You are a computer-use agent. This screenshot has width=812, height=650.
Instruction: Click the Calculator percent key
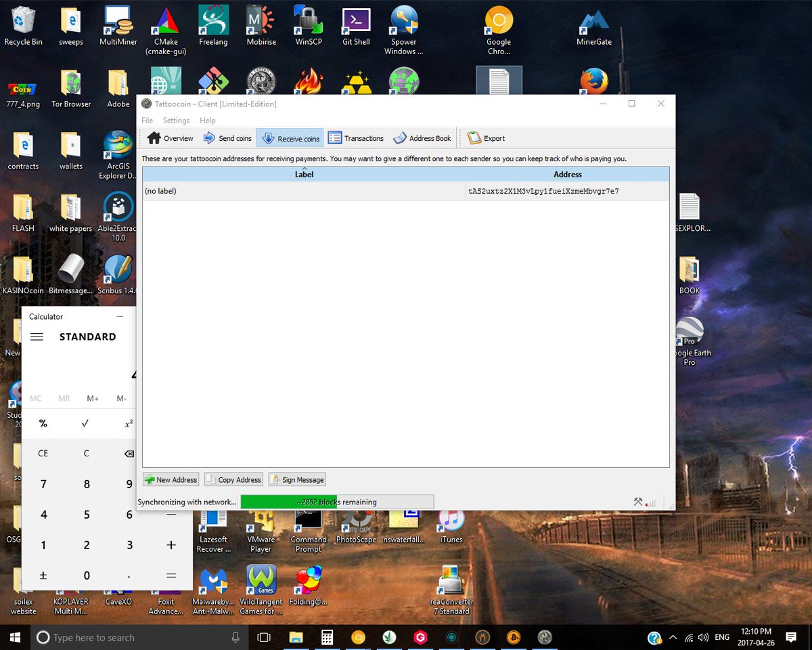43,423
